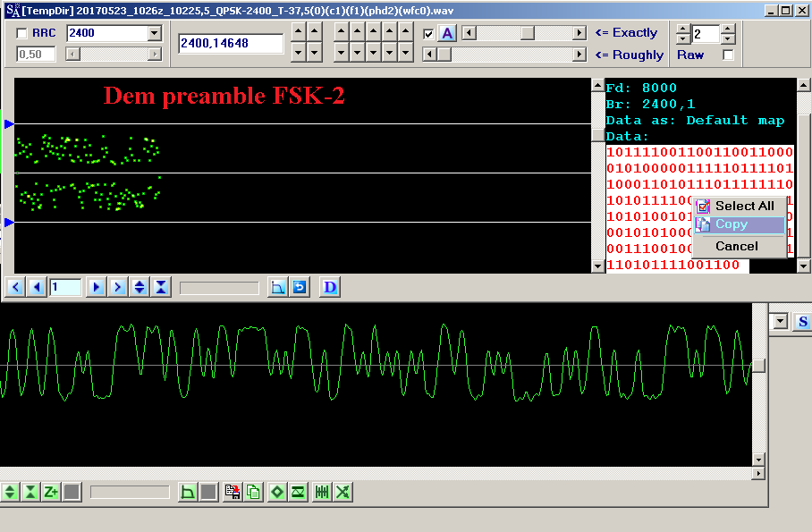Click the up stepper right of value 2
This screenshot has height=532, width=812.
[x=728, y=29]
